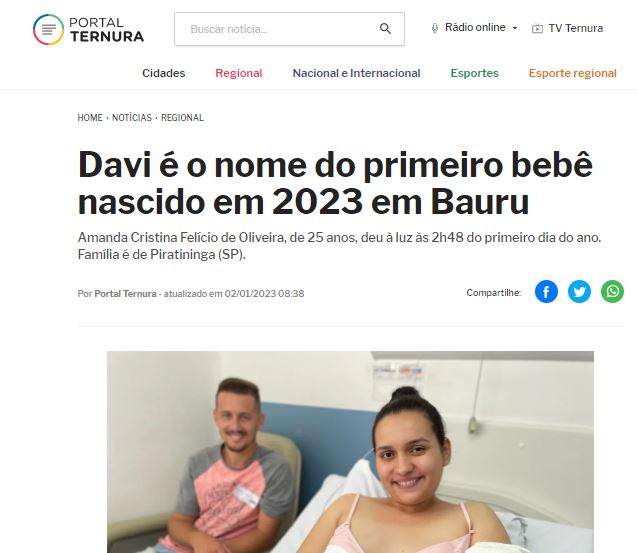Image resolution: width=638 pixels, height=553 pixels.
Task: Expand the Rádio online dropdown arrow
Action: coord(515,28)
